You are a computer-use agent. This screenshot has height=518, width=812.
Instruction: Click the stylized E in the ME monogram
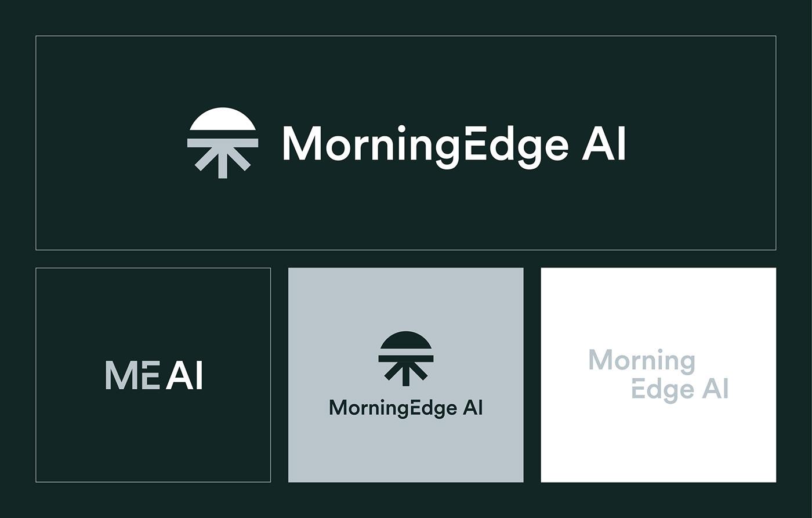(x=151, y=375)
